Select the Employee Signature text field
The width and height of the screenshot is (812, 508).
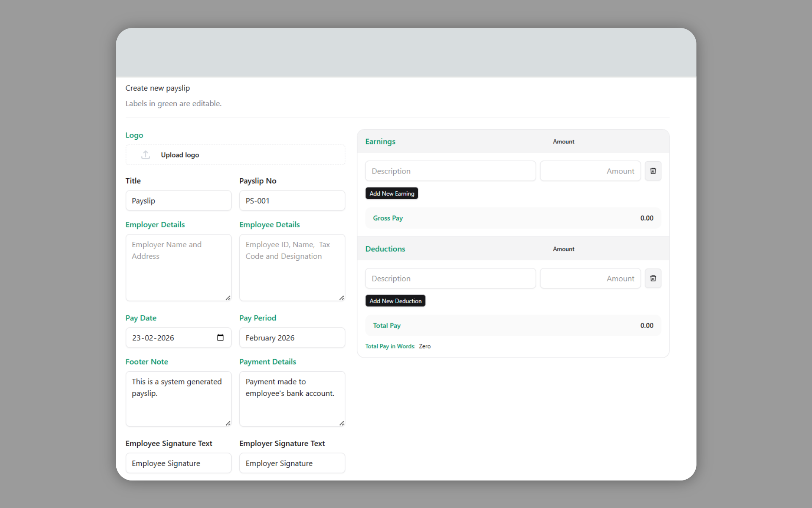pos(178,463)
